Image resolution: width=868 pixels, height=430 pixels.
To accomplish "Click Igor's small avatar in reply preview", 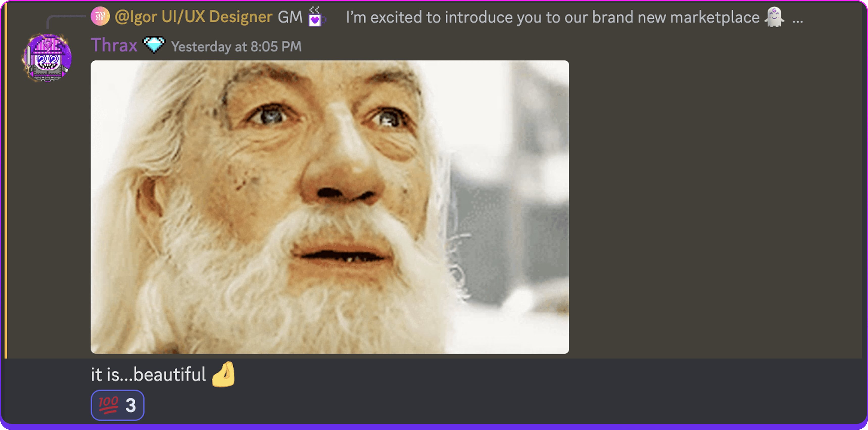I will tap(100, 16).
